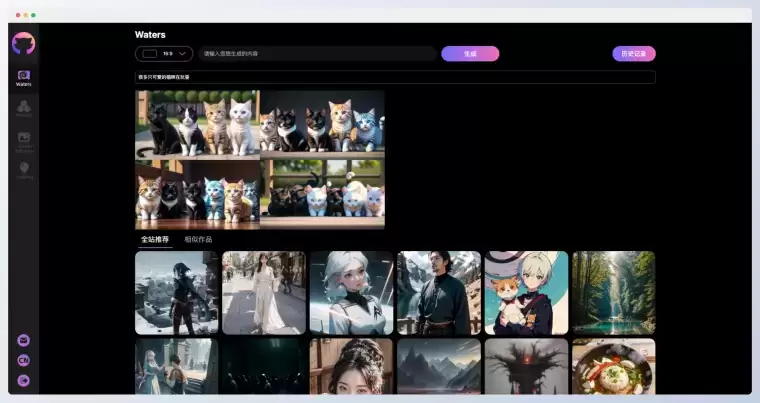Open the generated cats on dark shelf image
This screenshot has width=760, height=403.
click(x=322, y=125)
